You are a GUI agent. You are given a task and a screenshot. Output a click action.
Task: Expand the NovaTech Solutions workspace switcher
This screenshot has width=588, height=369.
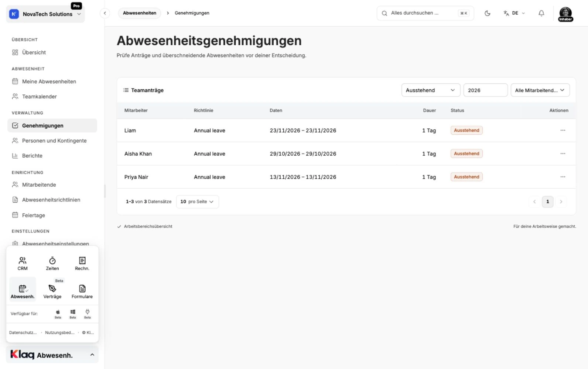46,14
